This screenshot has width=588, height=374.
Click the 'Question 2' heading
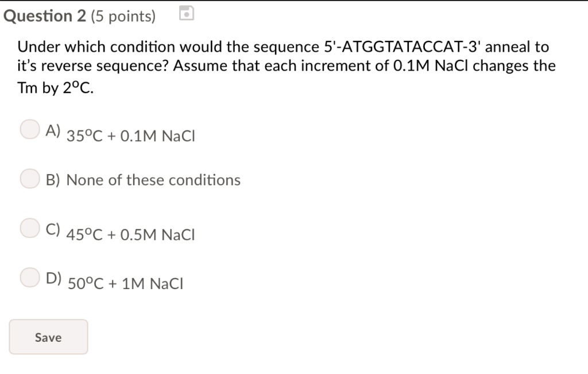[x=44, y=17]
